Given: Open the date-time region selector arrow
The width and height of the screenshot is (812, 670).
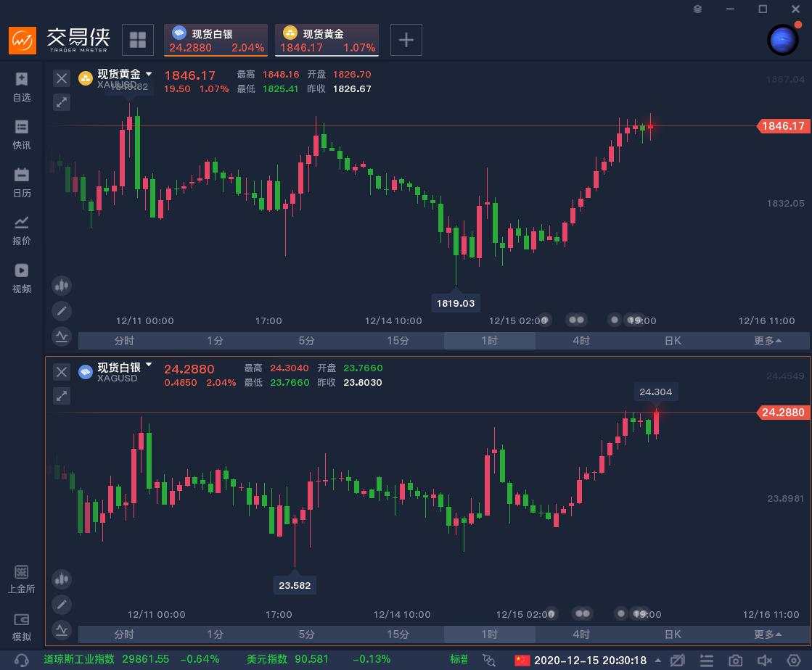Looking at the screenshot, I should click(657, 660).
